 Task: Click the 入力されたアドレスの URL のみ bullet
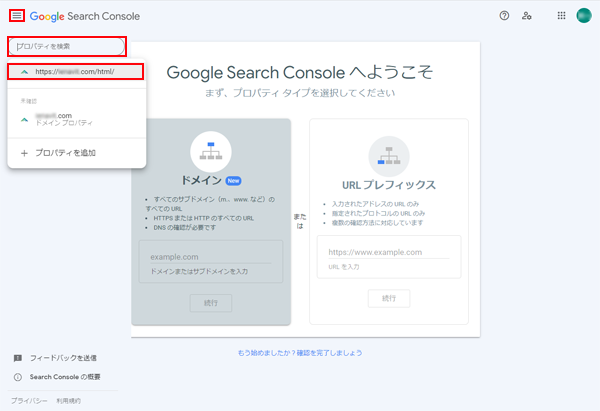click(375, 204)
